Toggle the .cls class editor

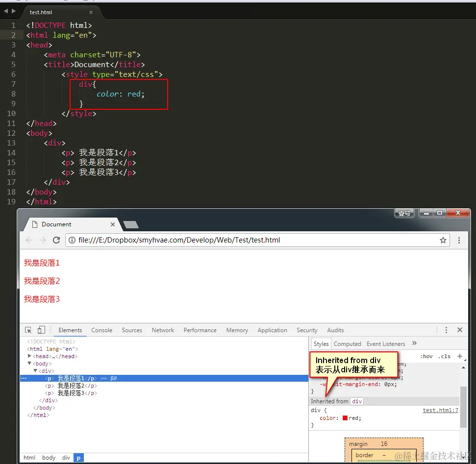pyautogui.click(x=444, y=356)
